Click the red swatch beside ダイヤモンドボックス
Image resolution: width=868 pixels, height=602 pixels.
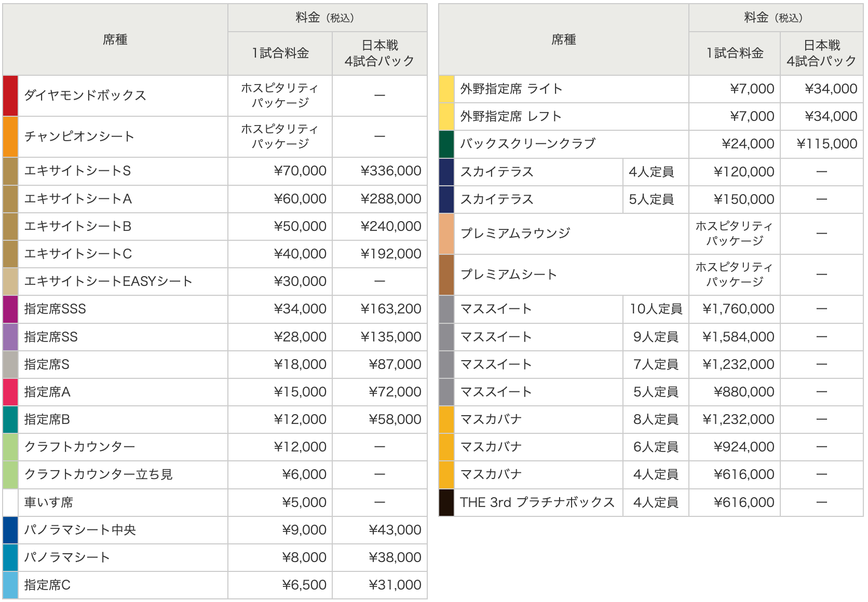[x=10, y=95]
